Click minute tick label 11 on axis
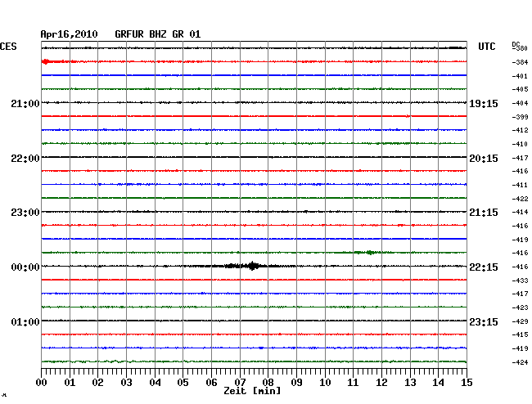 point(353,383)
